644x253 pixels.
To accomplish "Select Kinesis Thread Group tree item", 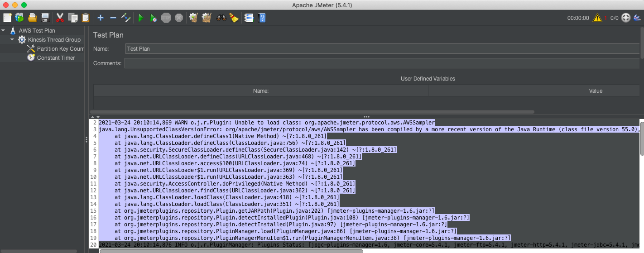I will click(x=54, y=39).
